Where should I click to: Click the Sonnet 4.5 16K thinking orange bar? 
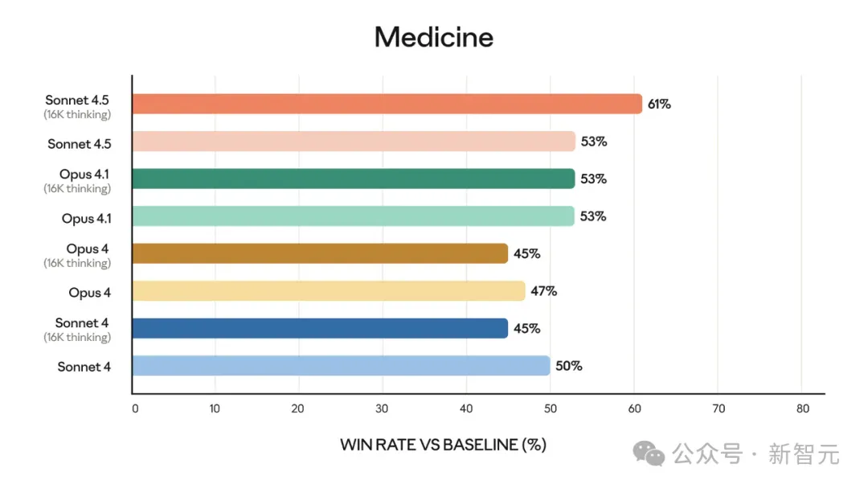pyautogui.click(x=387, y=104)
